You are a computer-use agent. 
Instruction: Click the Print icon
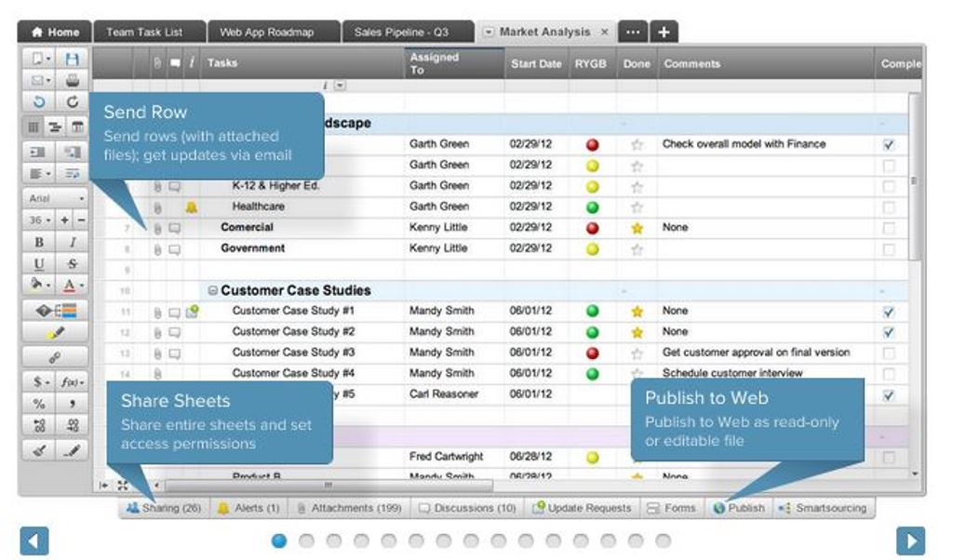click(x=72, y=80)
